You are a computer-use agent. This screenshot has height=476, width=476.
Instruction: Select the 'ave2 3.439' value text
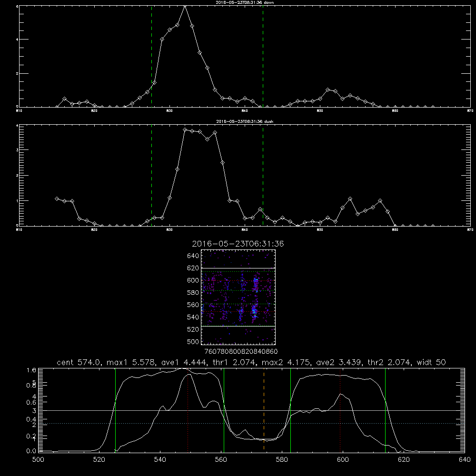coord(339,362)
